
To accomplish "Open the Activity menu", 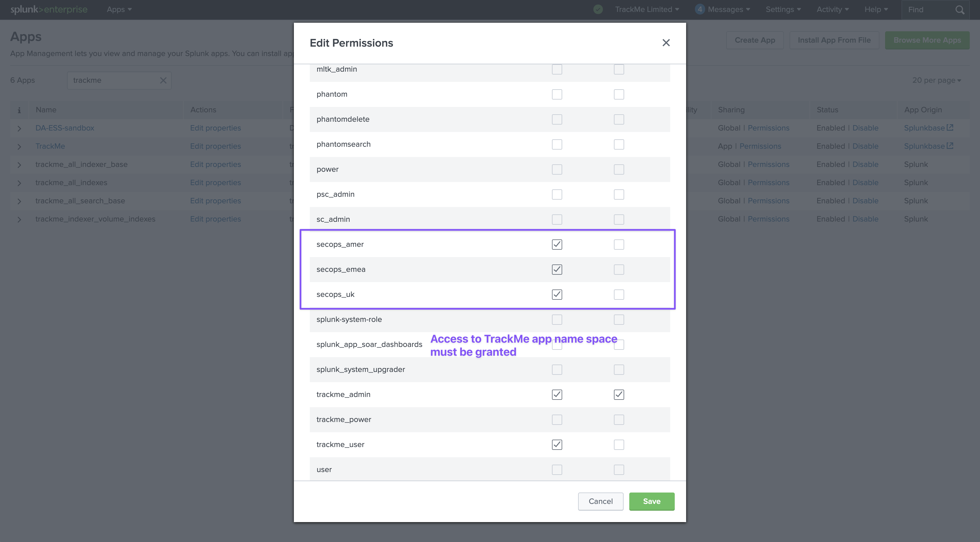I will [832, 9].
